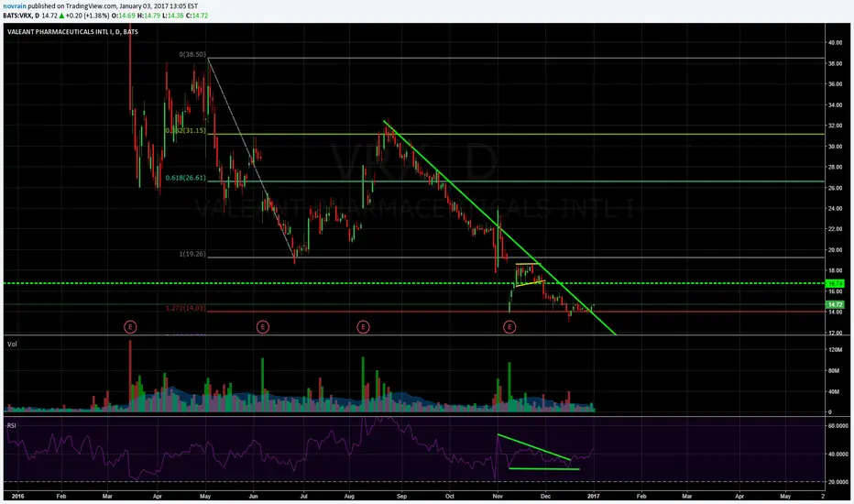Click the Aug label on time axis

(350, 497)
